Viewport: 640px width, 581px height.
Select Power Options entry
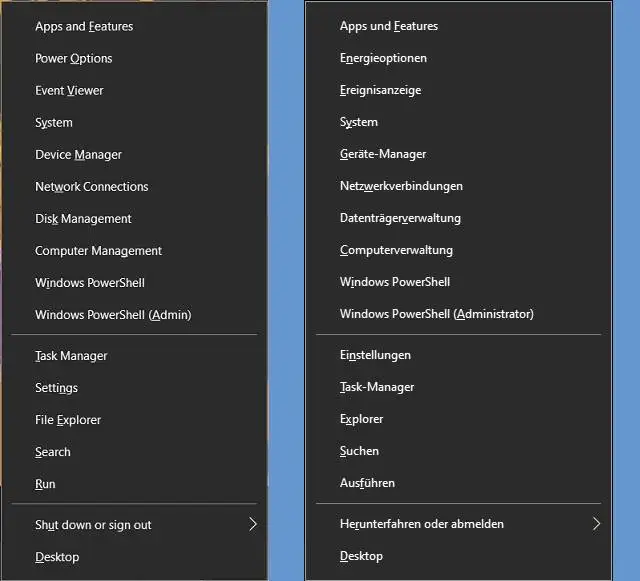tap(74, 59)
